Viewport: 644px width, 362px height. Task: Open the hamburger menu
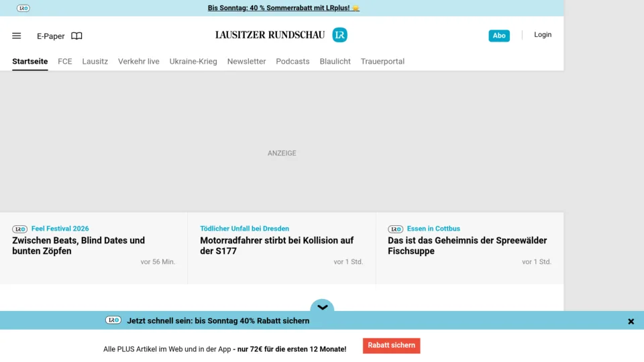point(16,36)
